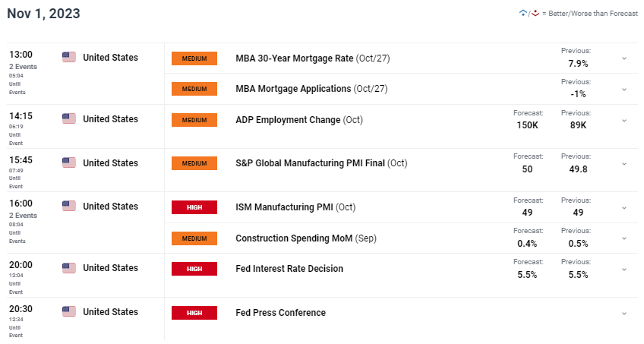Expand Construction Spending MoM row chevron

624,238
